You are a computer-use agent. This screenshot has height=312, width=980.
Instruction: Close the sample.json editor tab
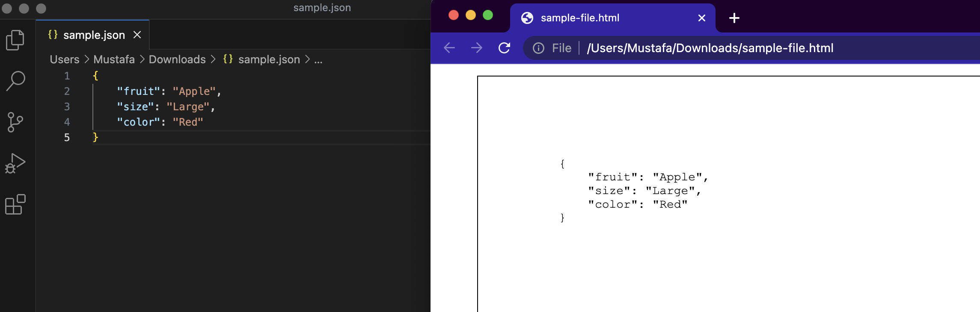(137, 35)
